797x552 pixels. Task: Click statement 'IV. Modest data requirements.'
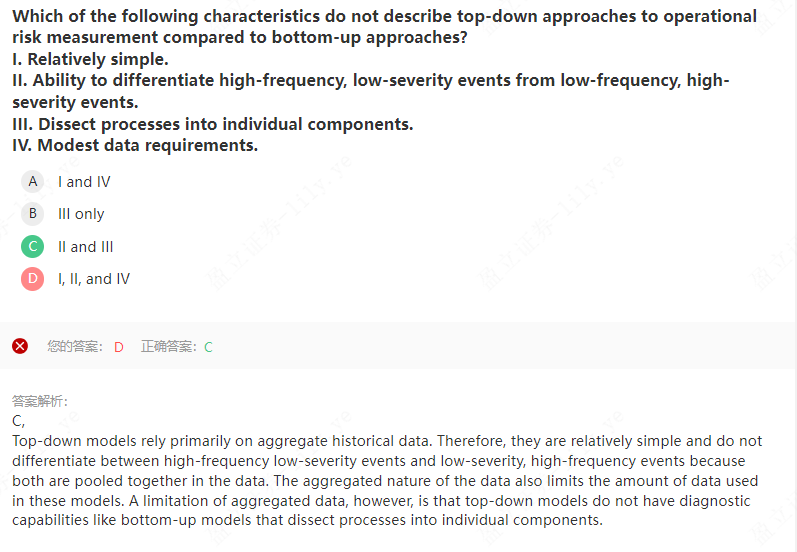[135, 146]
